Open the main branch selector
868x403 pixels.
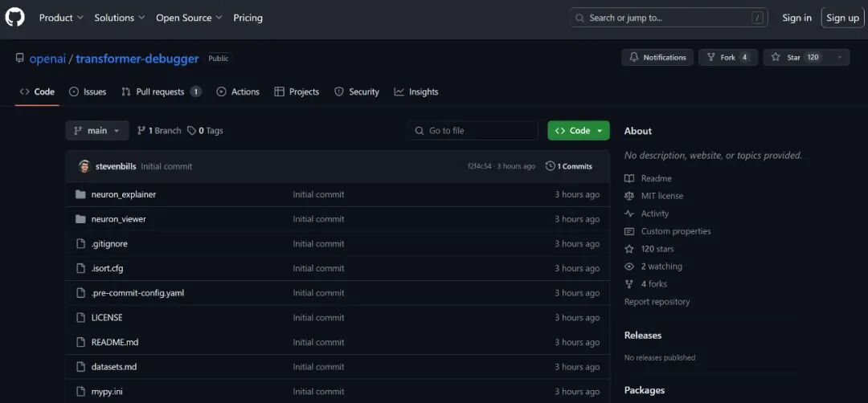click(97, 131)
